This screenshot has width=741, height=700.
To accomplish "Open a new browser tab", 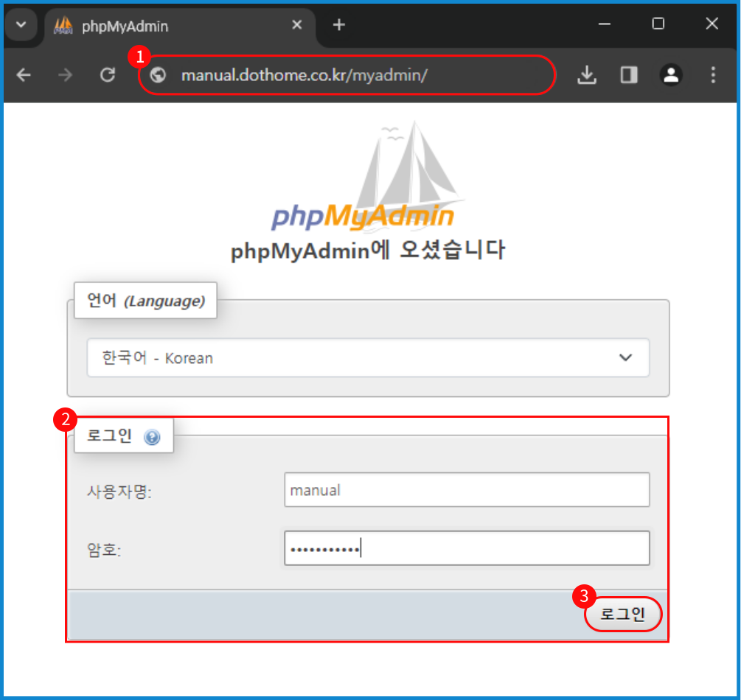I will point(338,24).
